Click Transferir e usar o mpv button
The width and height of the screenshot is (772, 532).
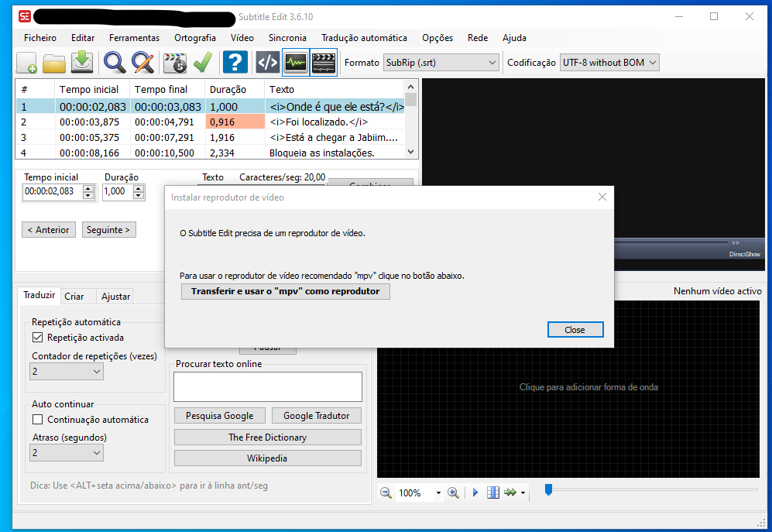coord(286,291)
